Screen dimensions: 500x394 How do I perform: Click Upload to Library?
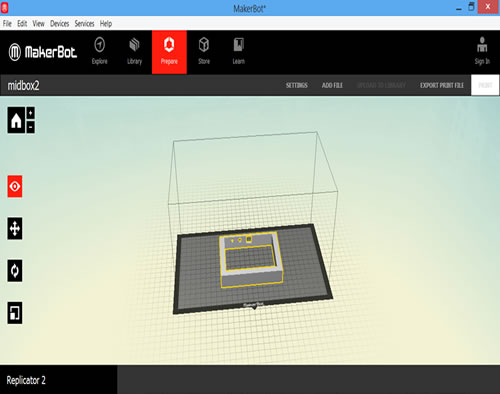[381, 85]
